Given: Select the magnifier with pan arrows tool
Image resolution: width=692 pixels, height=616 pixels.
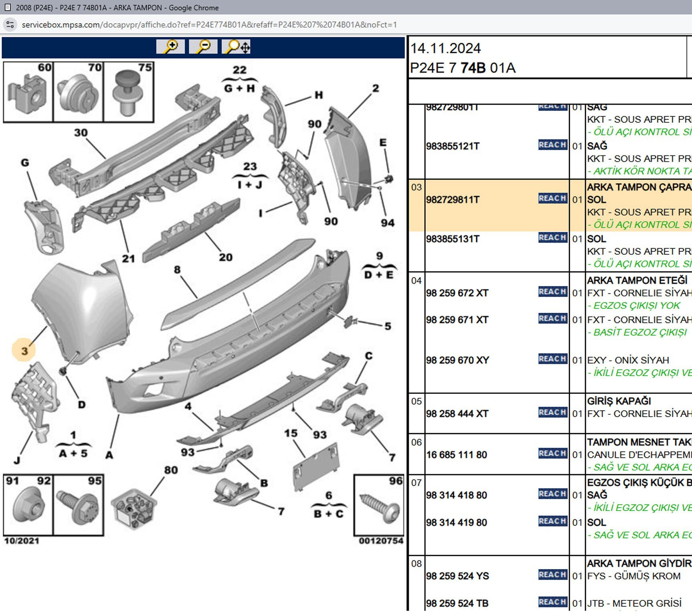Looking at the screenshot, I should pos(237,47).
